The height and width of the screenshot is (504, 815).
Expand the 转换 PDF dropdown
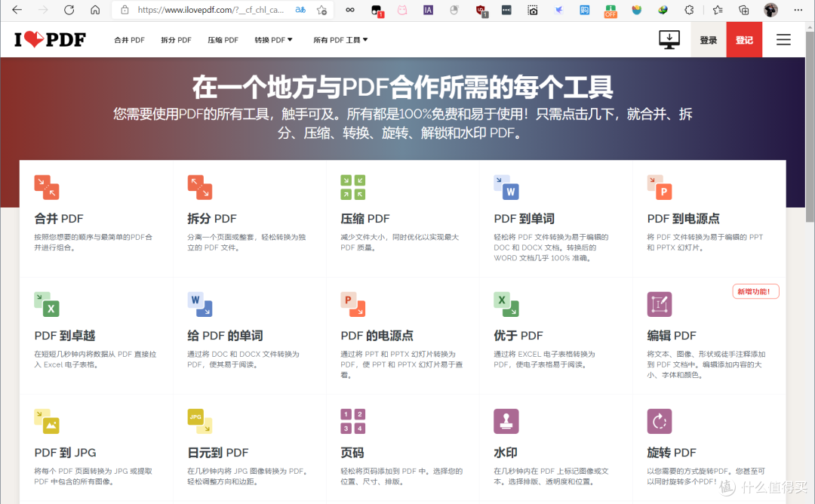click(273, 40)
